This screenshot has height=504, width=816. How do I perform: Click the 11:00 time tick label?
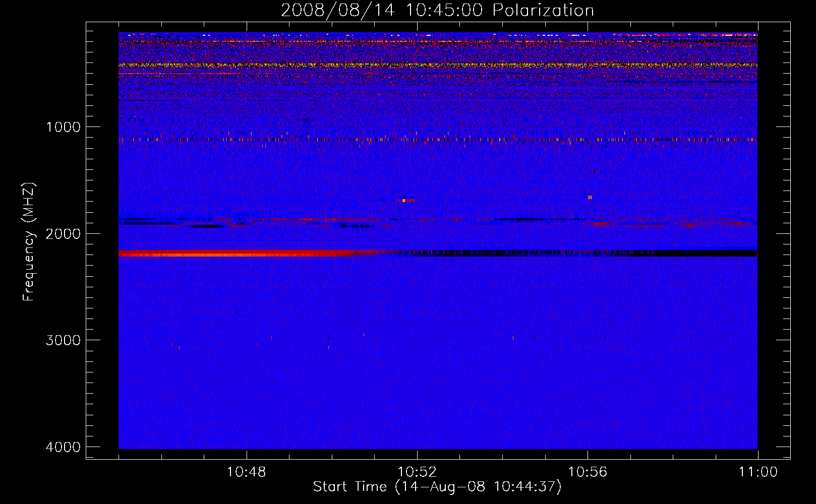pos(758,472)
